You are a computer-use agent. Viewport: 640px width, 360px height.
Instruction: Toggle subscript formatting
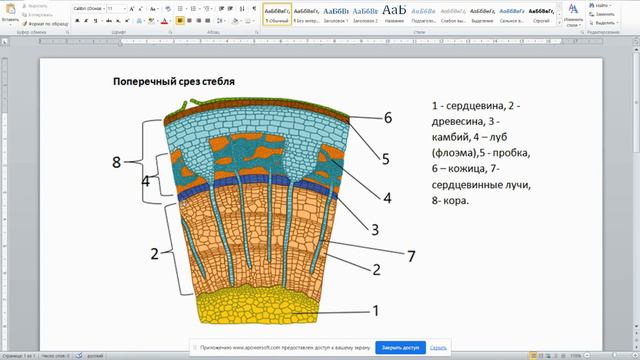[118, 20]
